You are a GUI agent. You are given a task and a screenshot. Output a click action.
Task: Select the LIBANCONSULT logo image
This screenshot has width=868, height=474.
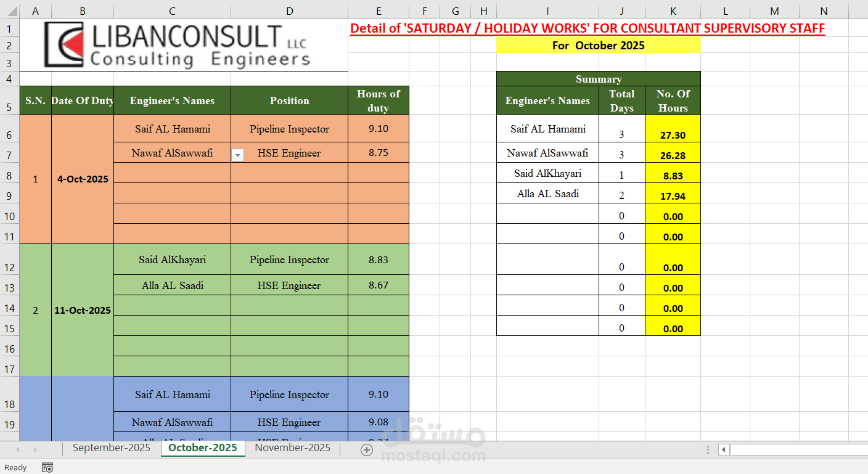pyautogui.click(x=178, y=44)
